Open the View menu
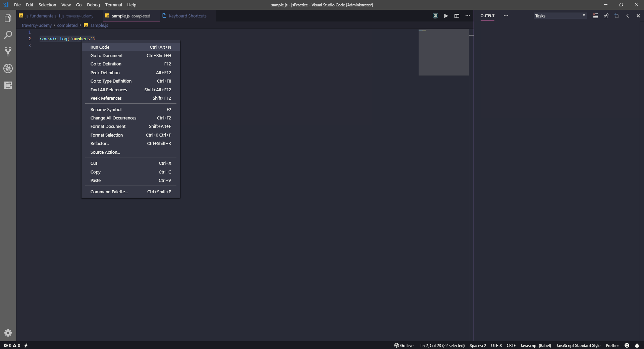644x349 pixels. (x=66, y=5)
